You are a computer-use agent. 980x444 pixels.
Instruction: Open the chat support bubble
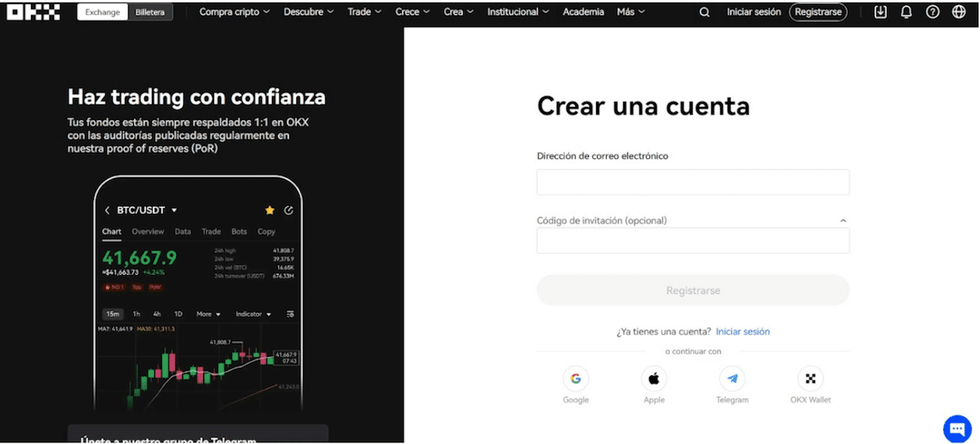[957, 428]
